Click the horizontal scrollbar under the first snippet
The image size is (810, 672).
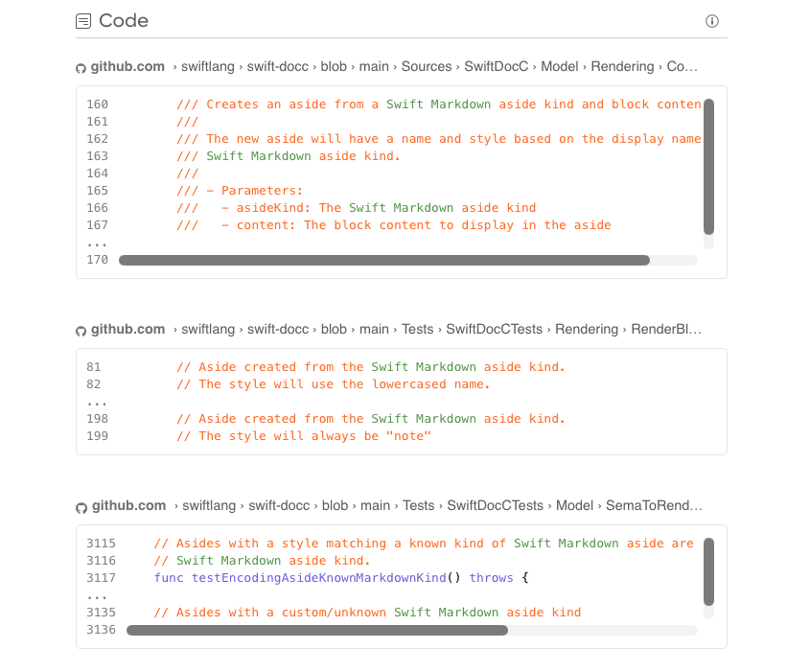(x=383, y=260)
